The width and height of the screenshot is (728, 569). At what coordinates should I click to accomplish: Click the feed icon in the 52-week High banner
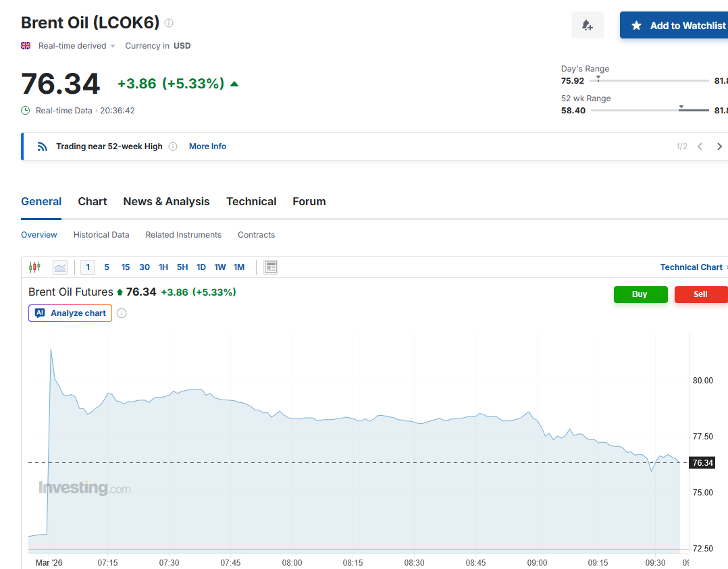[43, 146]
